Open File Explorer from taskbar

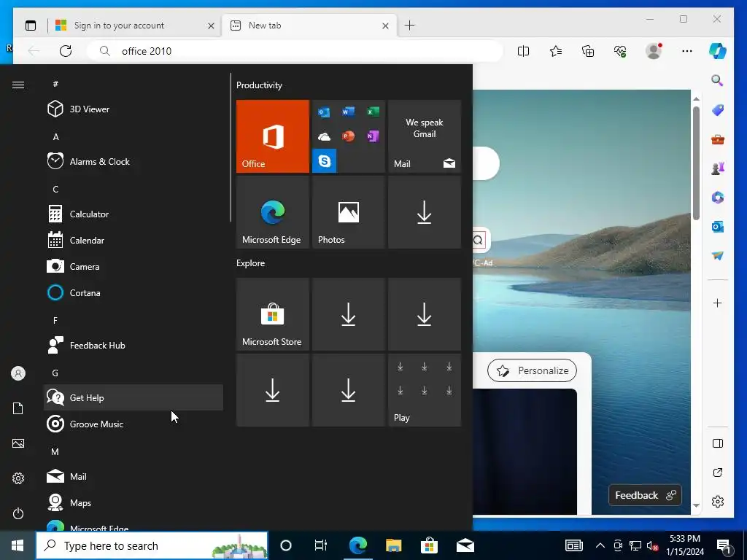tap(393, 545)
